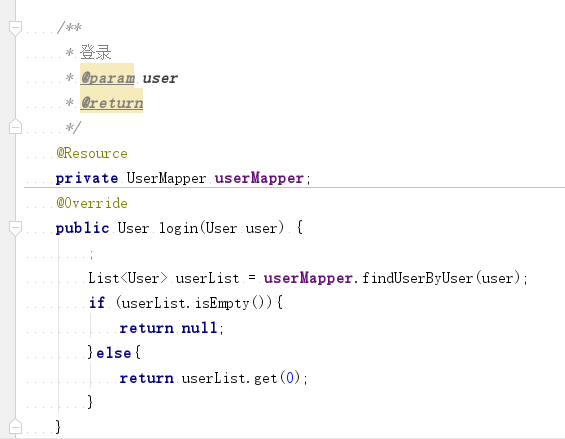Place the cursor on userMapper field declaration
Viewport: 565px width, 439px height.
point(259,178)
